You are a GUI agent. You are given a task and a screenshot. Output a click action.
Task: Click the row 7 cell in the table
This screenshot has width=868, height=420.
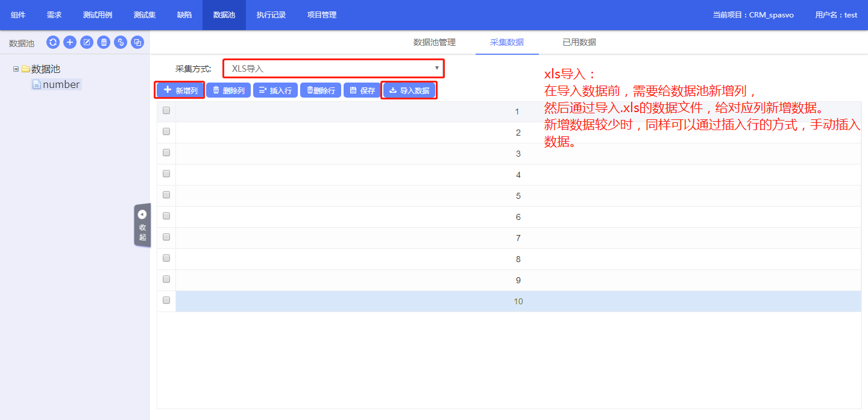point(518,238)
